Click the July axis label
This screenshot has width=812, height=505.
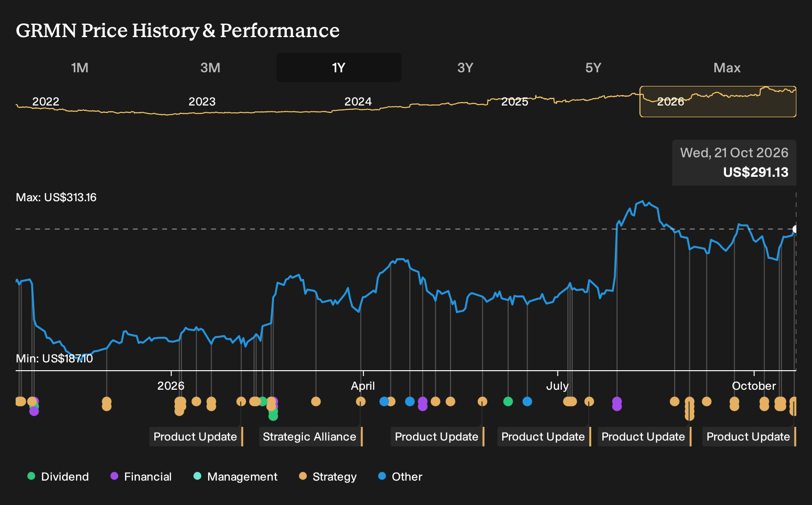point(557,386)
